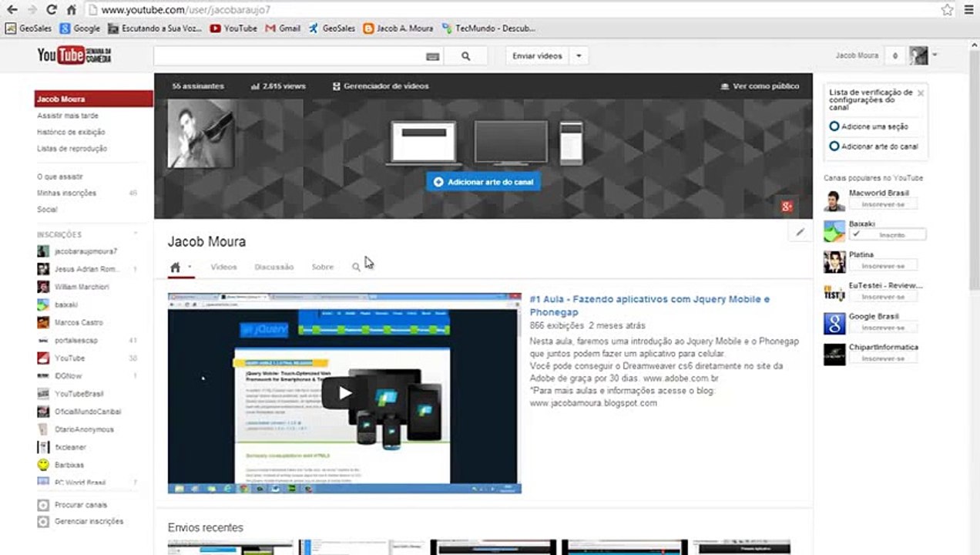Collapse the INSCRIÇÕES section arrow
Viewport: 980px width, 555px height.
point(136,234)
